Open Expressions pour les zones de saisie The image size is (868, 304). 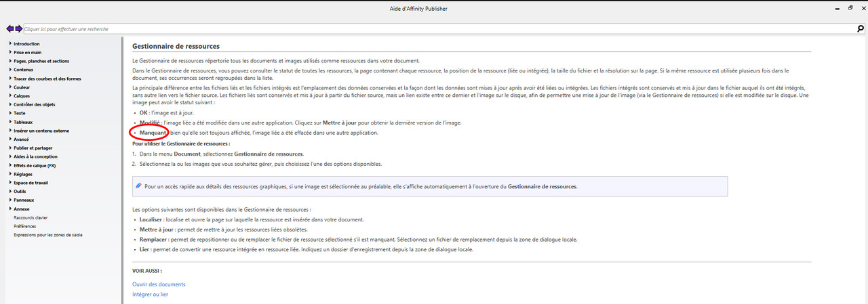[48, 236]
